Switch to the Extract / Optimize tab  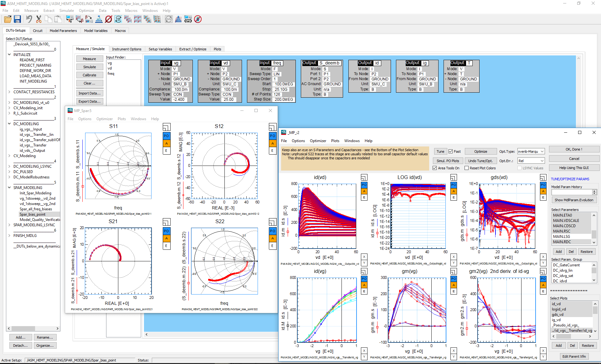coord(193,49)
